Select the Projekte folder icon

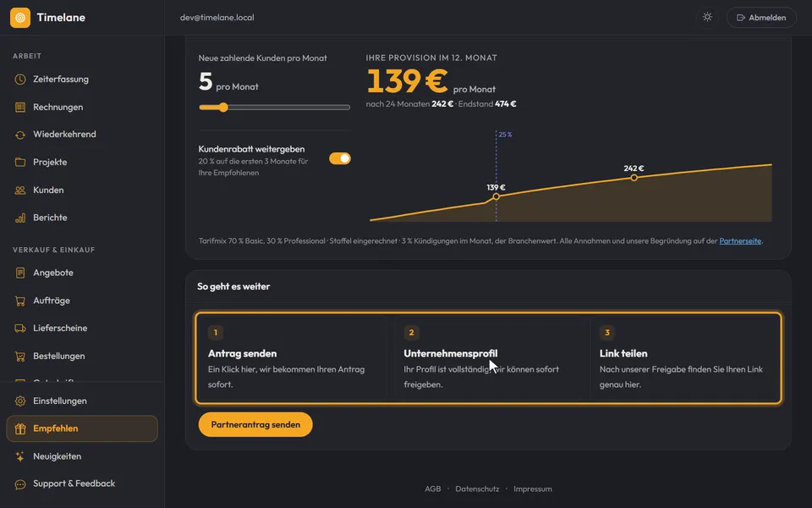coord(20,163)
